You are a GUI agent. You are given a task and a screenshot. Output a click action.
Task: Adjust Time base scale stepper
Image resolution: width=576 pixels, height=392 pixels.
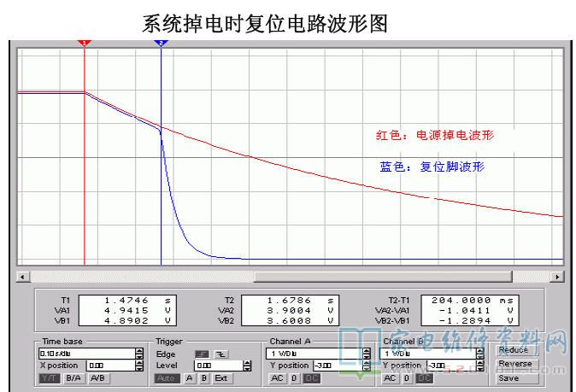click(138, 352)
